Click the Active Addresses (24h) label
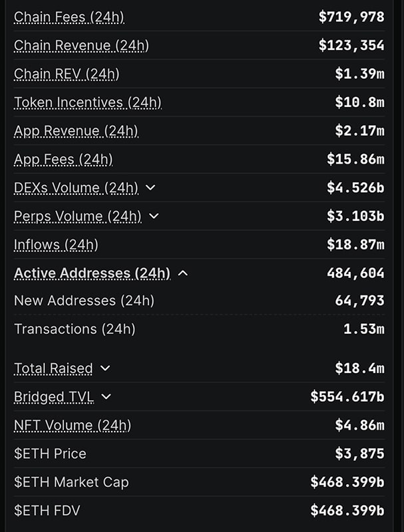 (x=92, y=273)
